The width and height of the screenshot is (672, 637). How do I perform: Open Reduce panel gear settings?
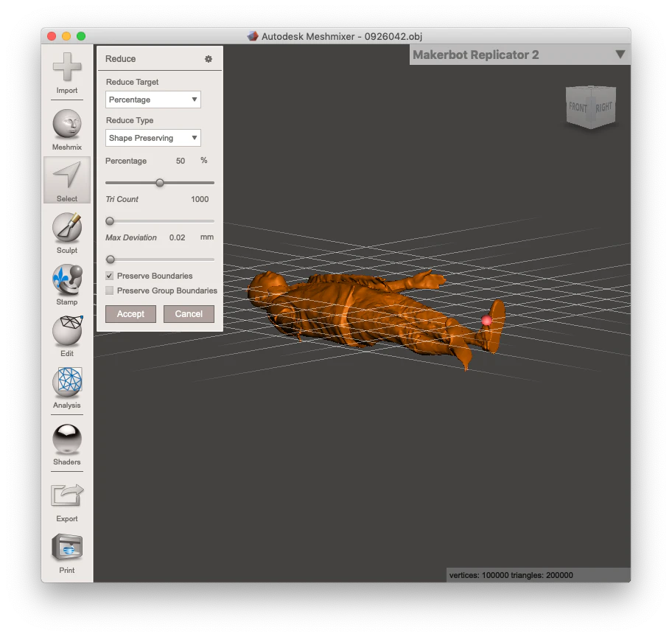click(209, 59)
